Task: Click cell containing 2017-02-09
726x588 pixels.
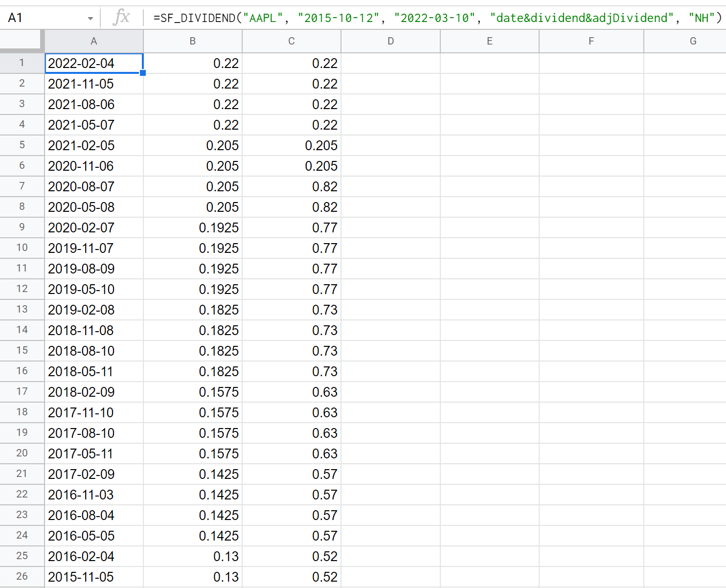Action: 94,474
